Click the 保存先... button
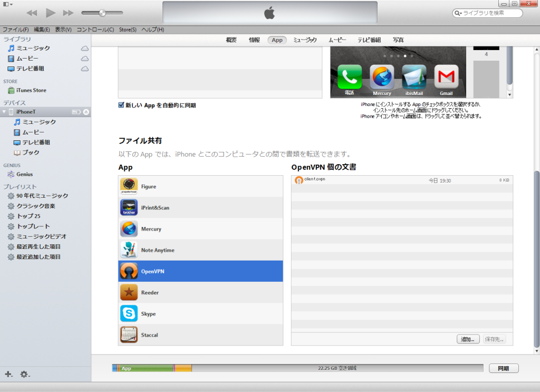Viewport: 540px width, 392px height. tap(494, 339)
